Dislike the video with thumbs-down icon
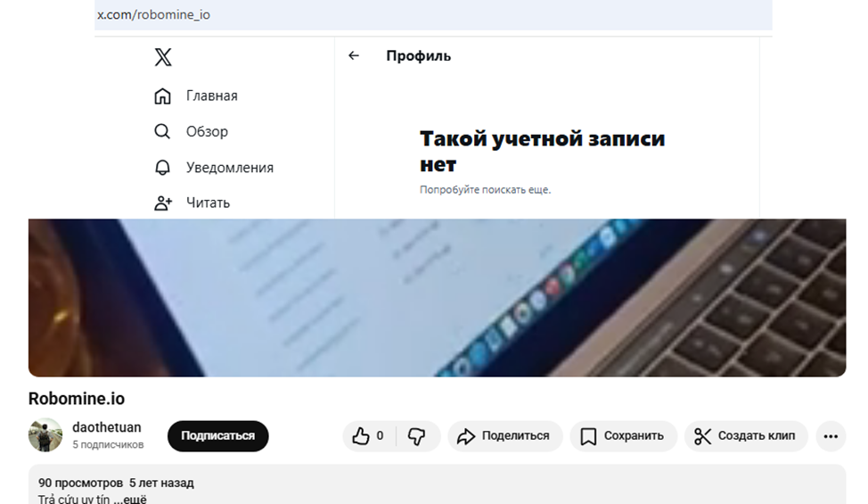 click(x=417, y=436)
